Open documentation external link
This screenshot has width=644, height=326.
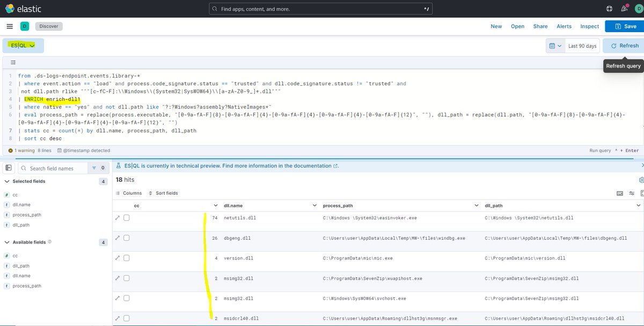point(336,166)
